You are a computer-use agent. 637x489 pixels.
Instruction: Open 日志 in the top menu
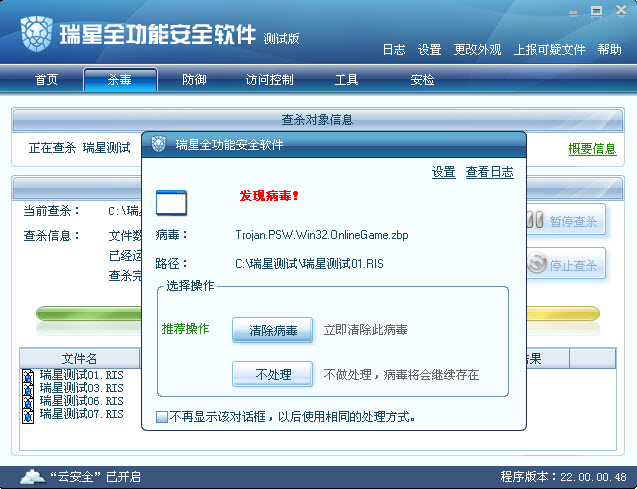tap(394, 50)
